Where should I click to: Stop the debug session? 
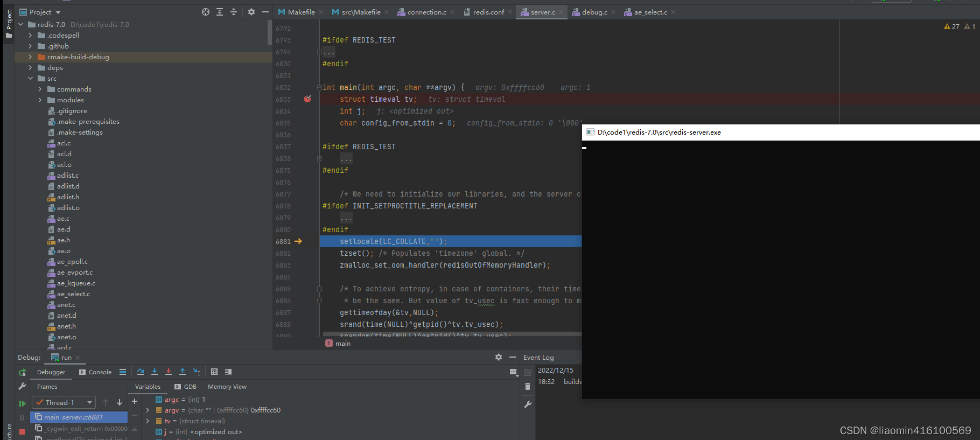pos(22,432)
